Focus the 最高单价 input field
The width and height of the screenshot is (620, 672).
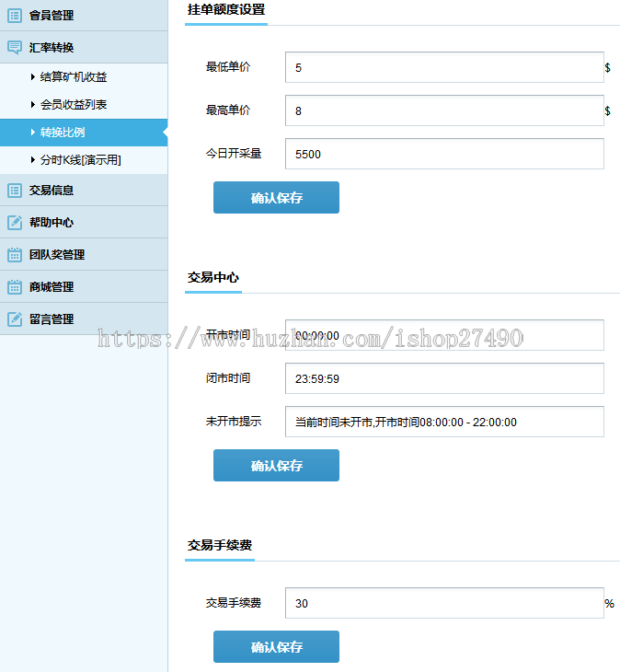(x=444, y=110)
